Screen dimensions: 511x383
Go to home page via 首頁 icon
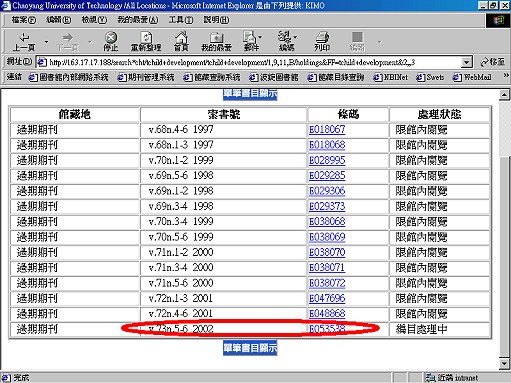click(181, 37)
